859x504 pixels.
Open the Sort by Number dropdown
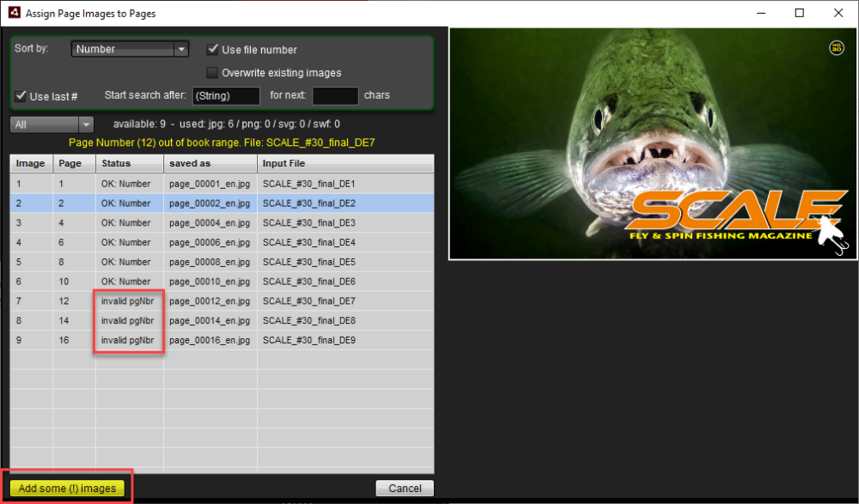tap(130, 49)
